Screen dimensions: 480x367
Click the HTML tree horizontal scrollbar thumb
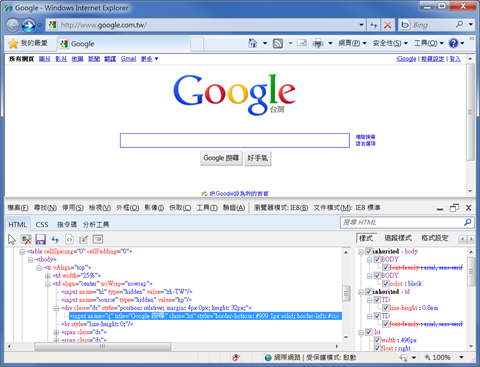[103, 346]
